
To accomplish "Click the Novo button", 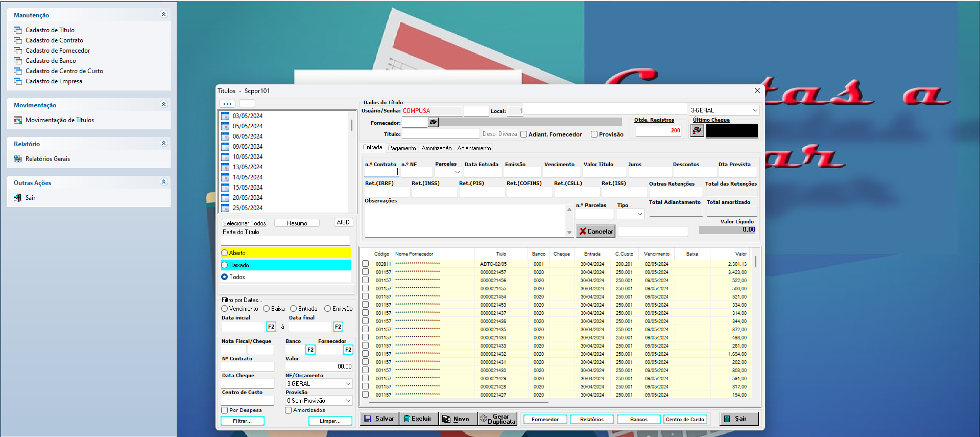I will 458,419.
